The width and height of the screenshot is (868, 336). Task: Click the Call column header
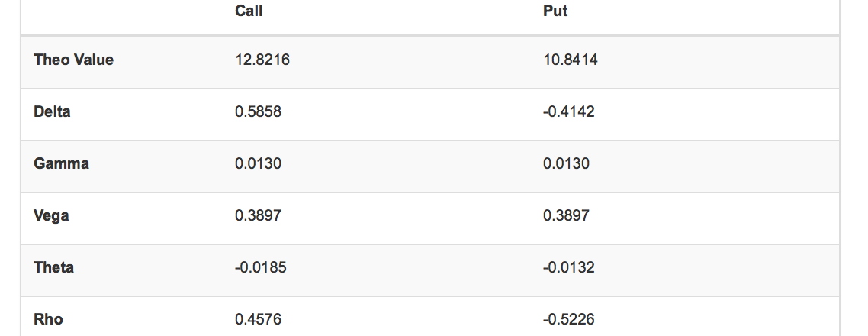pyautogui.click(x=249, y=11)
